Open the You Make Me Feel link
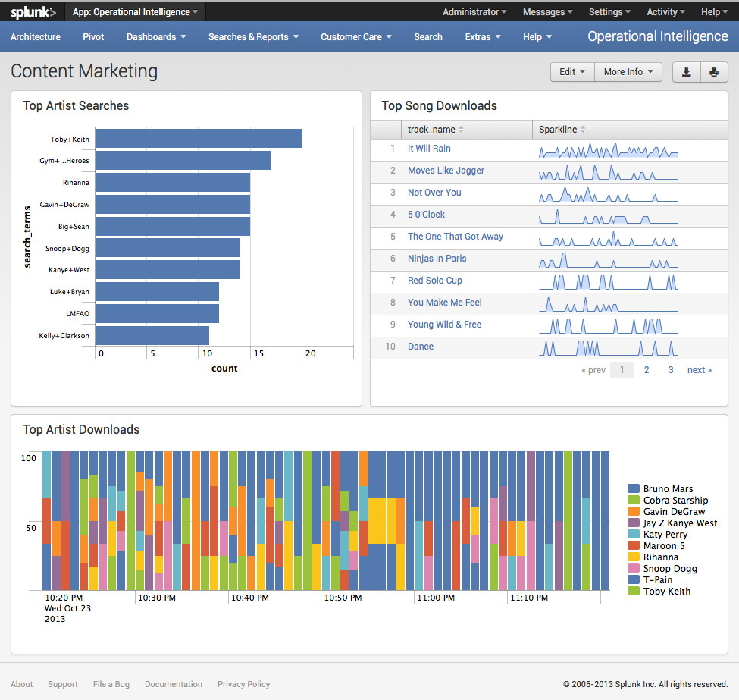 pos(444,303)
